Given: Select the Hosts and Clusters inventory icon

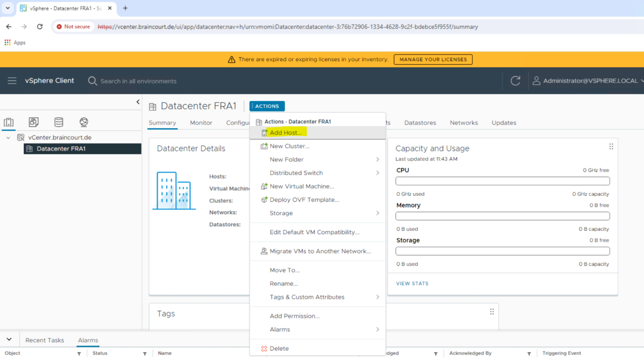Looking at the screenshot, I should click(8, 122).
